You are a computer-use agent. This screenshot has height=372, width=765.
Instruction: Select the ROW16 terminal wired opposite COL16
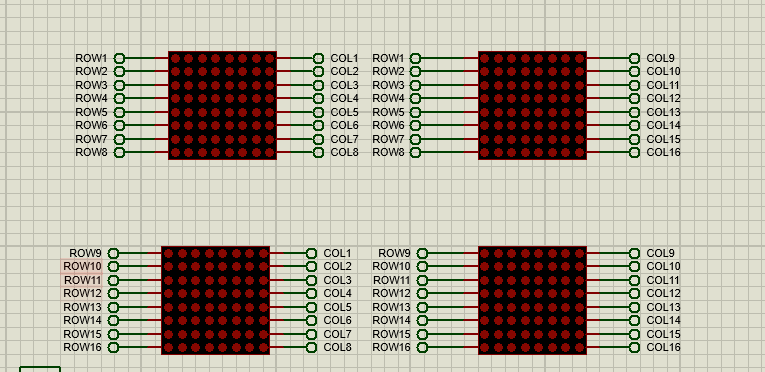coord(423,348)
